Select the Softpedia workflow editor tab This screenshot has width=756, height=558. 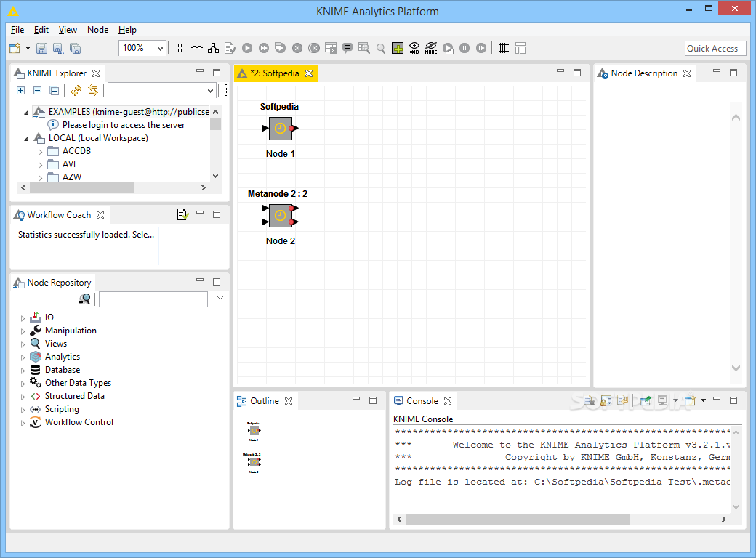tap(276, 73)
